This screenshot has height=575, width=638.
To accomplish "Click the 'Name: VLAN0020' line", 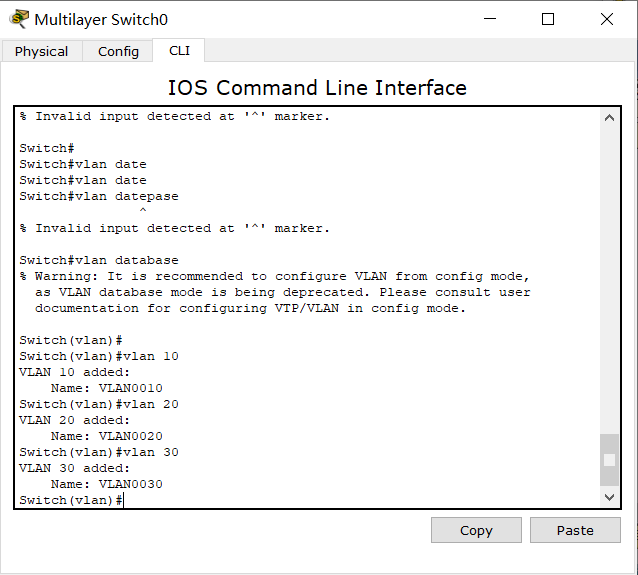I will [x=107, y=436].
